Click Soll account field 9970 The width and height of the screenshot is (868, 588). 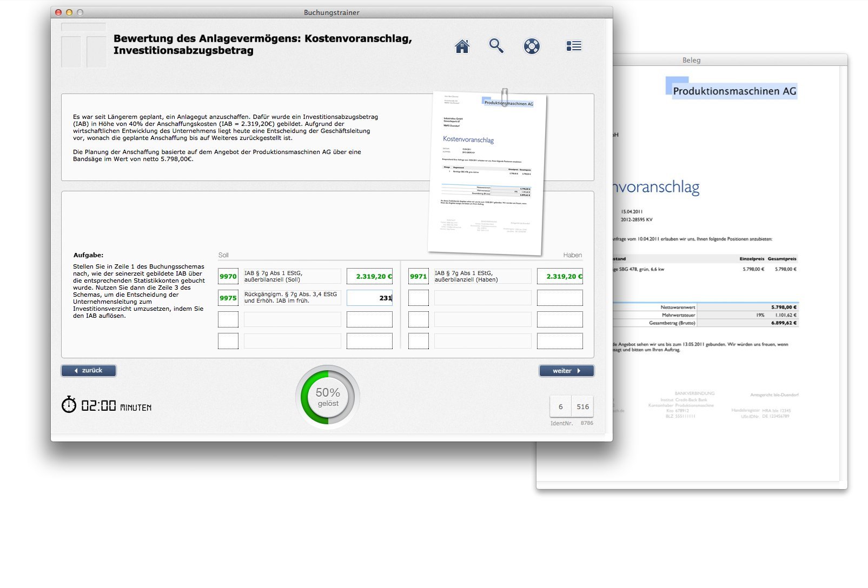[228, 276]
